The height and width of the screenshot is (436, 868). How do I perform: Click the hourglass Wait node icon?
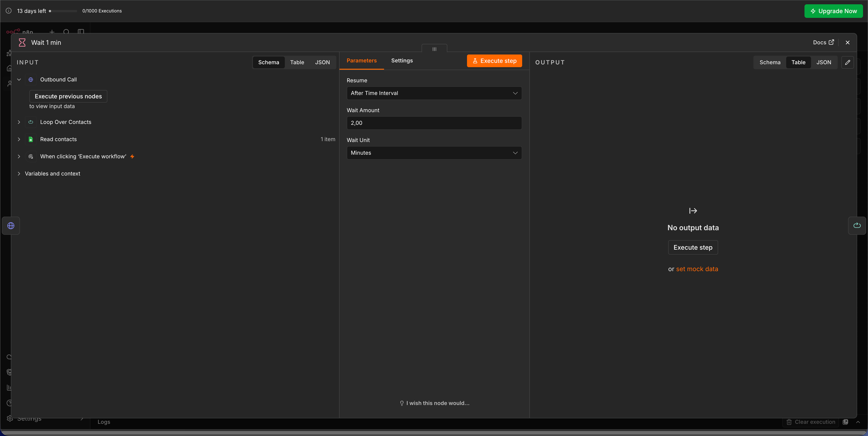[22, 43]
